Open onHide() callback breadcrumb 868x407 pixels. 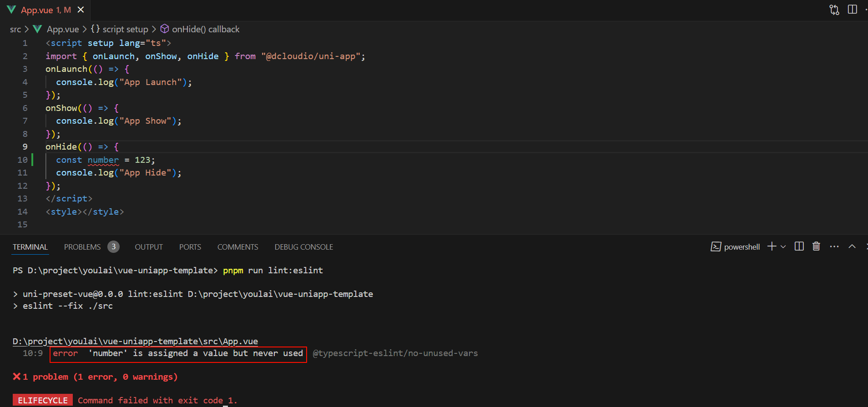pos(206,29)
